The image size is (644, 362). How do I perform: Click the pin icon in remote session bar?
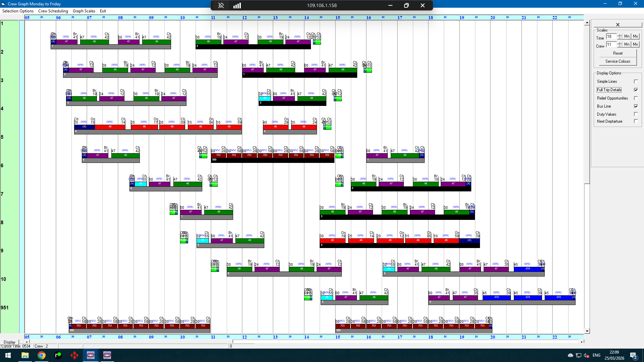coord(221,5)
